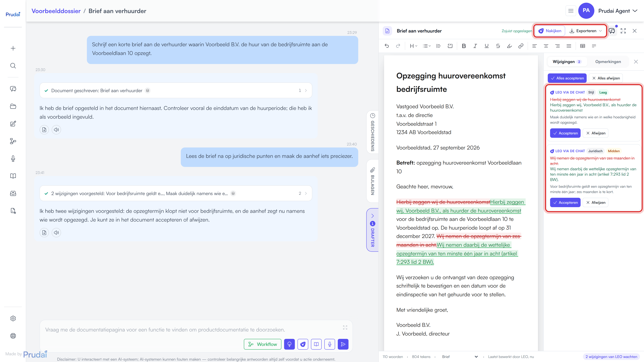Screen dimensions: 644x362
Task: Insert a hyperlink with link icon
Action: (521, 46)
